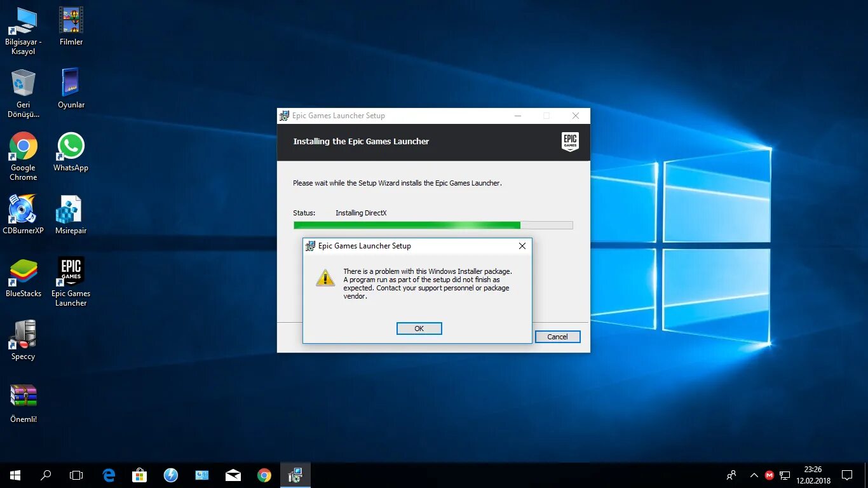Close the error dialog with its X button
This screenshot has width=868, height=488.
pos(522,246)
